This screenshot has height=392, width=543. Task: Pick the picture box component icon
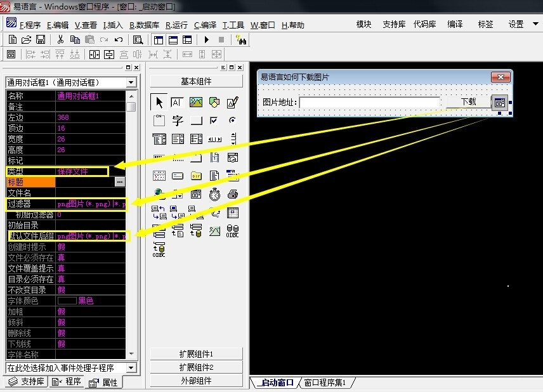pos(196,102)
